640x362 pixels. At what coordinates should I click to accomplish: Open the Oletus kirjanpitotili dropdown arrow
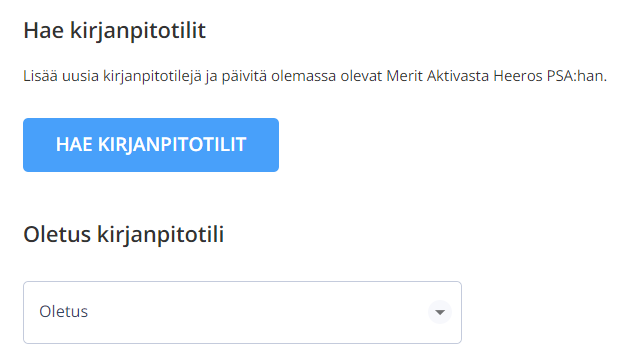[440, 312]
